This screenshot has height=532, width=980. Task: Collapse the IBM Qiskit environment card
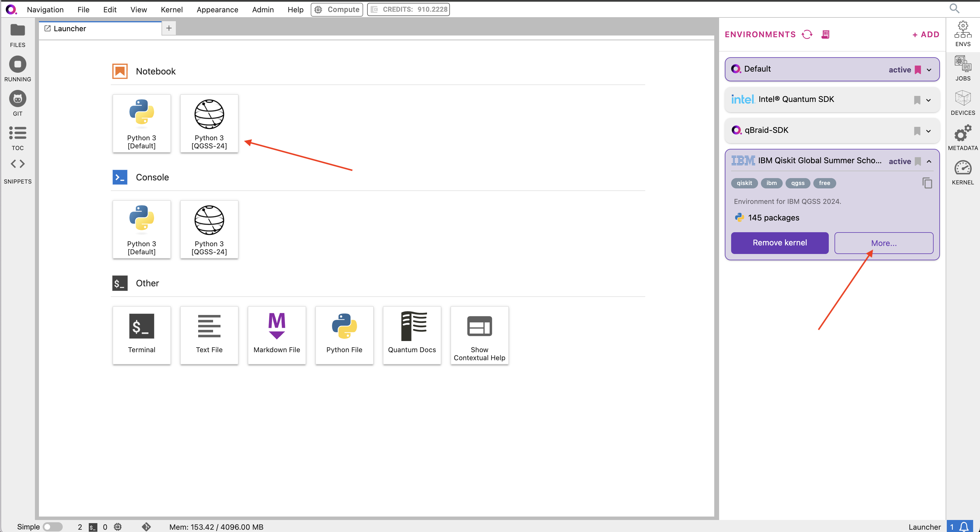(x=929, y=161)
